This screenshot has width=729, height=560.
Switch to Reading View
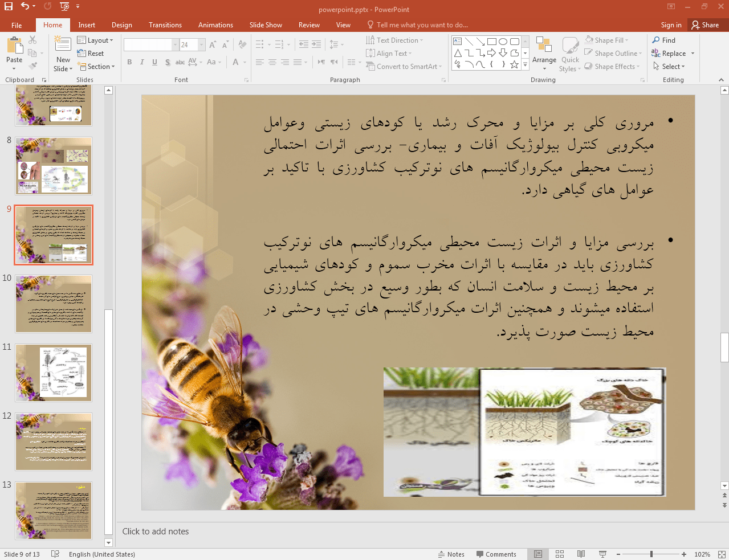[581, 554]
